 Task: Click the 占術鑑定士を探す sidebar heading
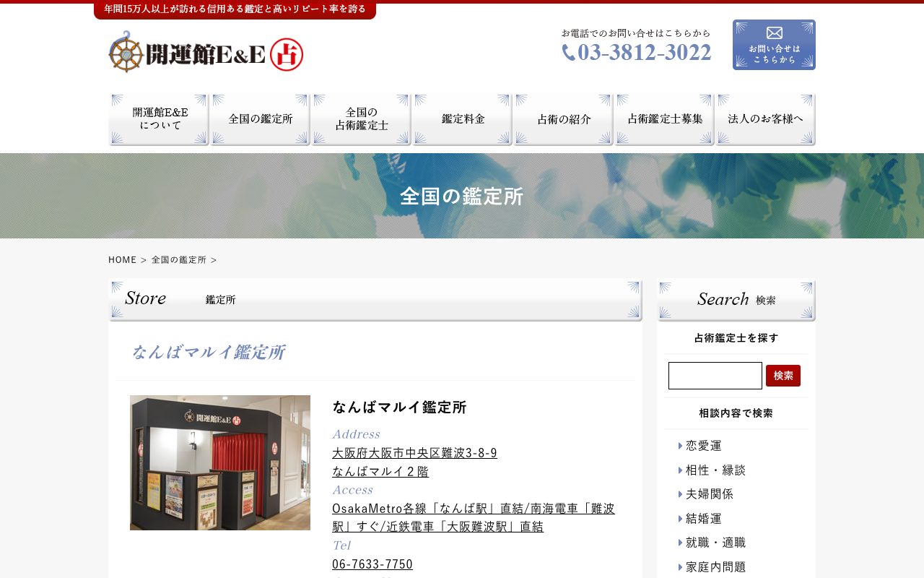736,338
